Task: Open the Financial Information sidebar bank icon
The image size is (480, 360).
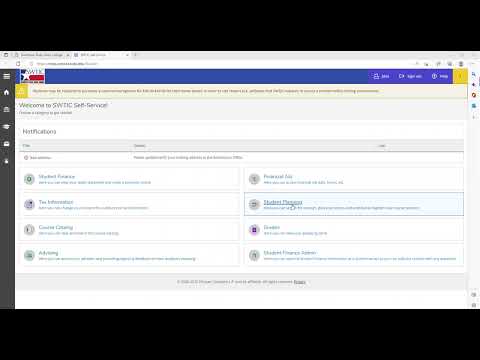Action: (6, 109)
